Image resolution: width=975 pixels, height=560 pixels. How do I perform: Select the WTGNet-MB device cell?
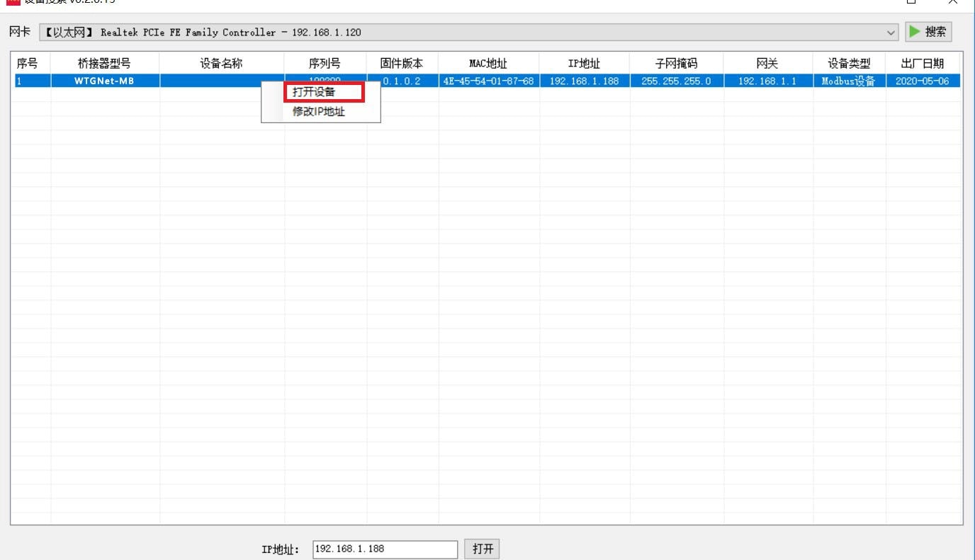pyautogui.click(x=105, y=81)
